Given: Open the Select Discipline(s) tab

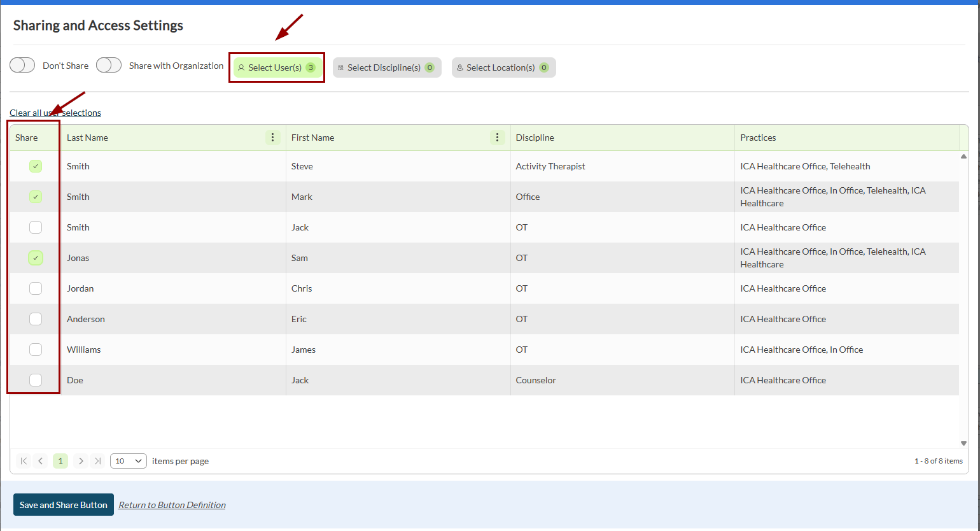Looking at the screenshot, I should (386, 67).
